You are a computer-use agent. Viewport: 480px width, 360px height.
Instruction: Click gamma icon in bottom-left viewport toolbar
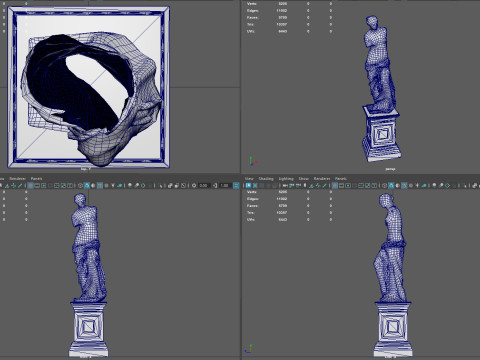pyautogui.click(x=215, y=185)
